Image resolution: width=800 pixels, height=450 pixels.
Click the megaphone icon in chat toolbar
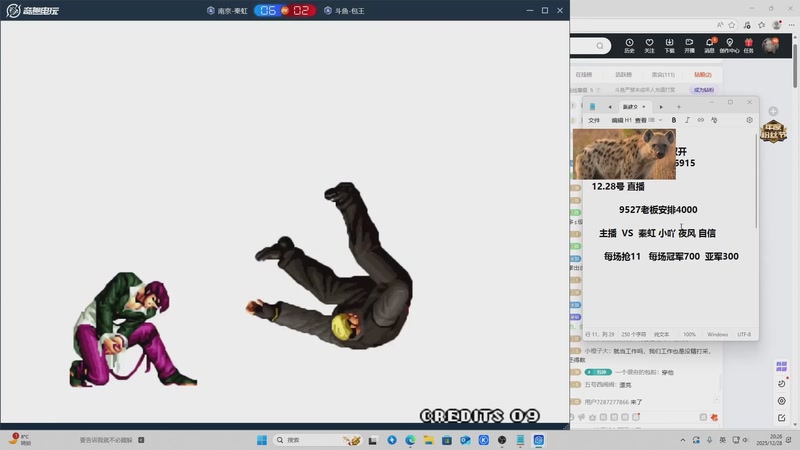tap(581, 417)
